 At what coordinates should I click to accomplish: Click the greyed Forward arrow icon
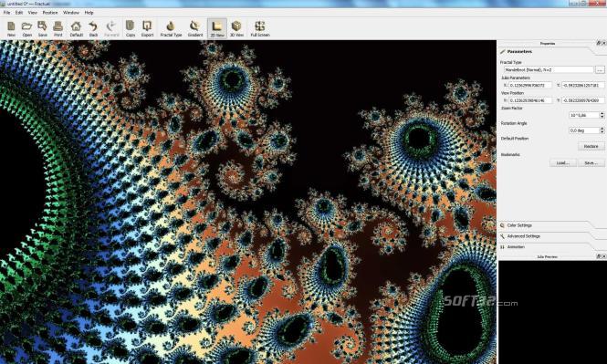tap(111, 29)
